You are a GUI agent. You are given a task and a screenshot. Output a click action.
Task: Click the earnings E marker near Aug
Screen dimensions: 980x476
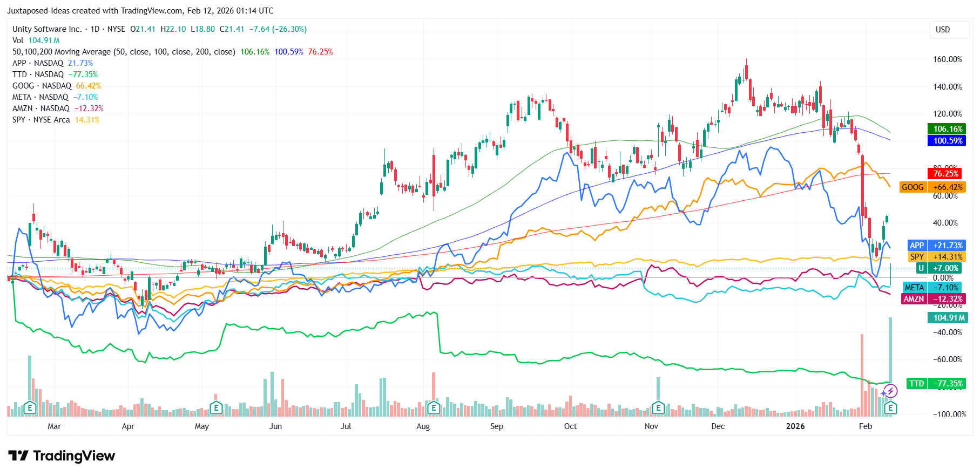433,407
